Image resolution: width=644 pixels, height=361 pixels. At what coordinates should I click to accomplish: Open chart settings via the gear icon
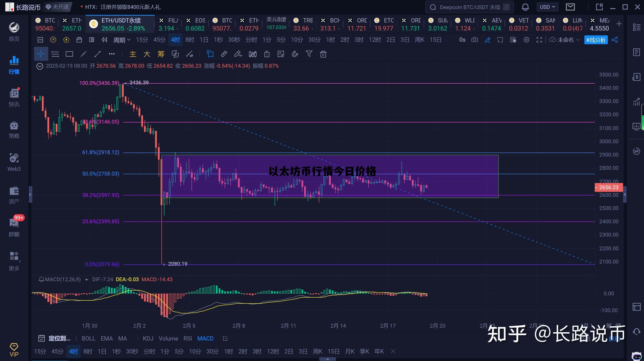[527, 40]
